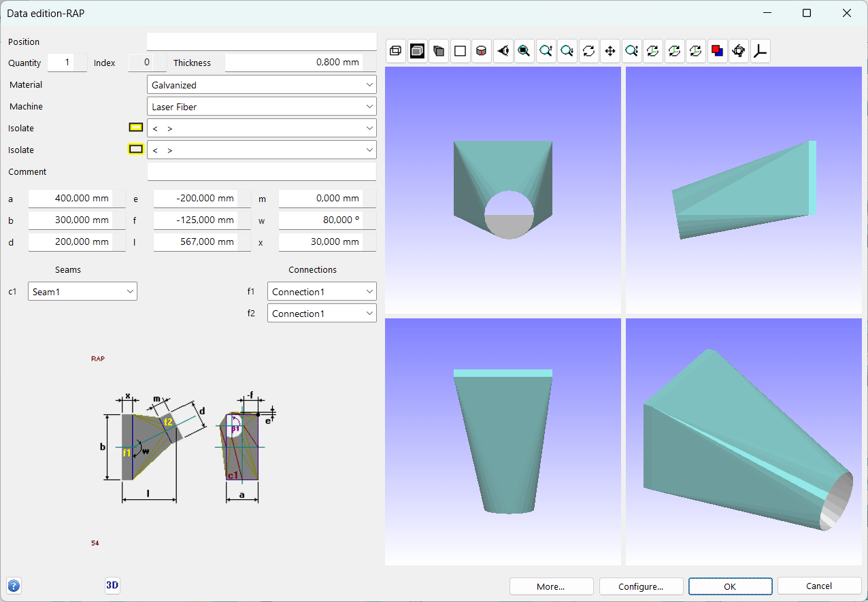Click the Thickness input field
This screenshot has width=868, height=602.
point(293,63)
